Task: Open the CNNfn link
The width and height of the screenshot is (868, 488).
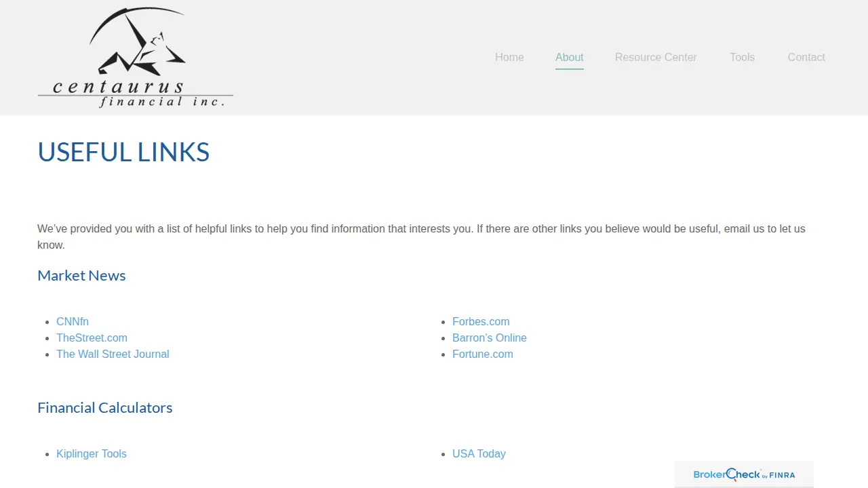Action: (73, 322)
